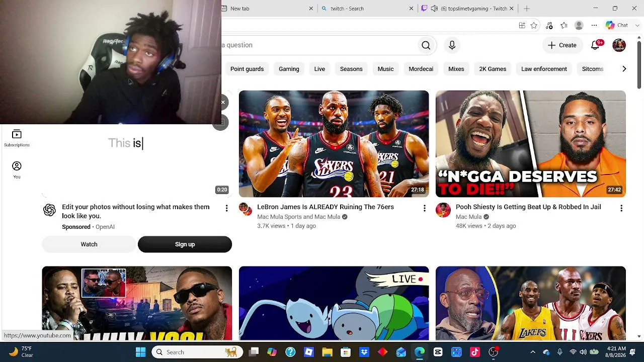Image resolution: width=644 pixels, height=362 pixels.
Task: Open Microsoft Store from the taskbar
Action: coord(346,352)
